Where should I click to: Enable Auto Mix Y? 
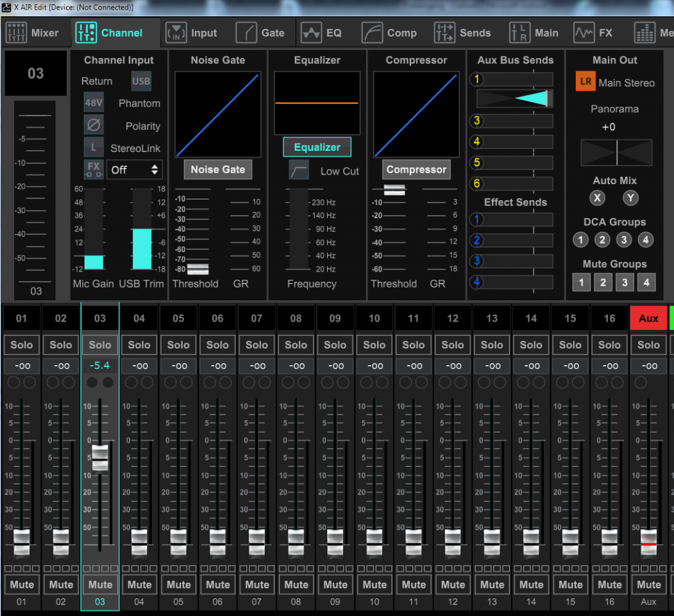pyautogui.click(x=630, y=198)
